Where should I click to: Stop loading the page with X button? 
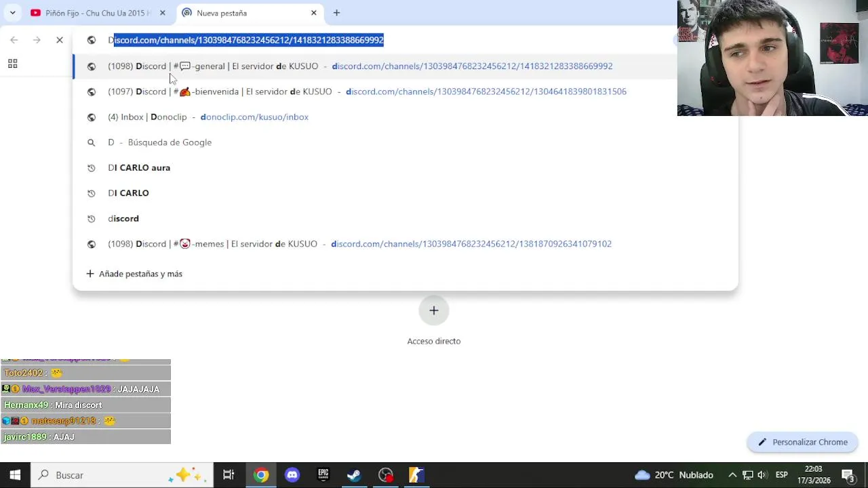click(x=60, y=40)
